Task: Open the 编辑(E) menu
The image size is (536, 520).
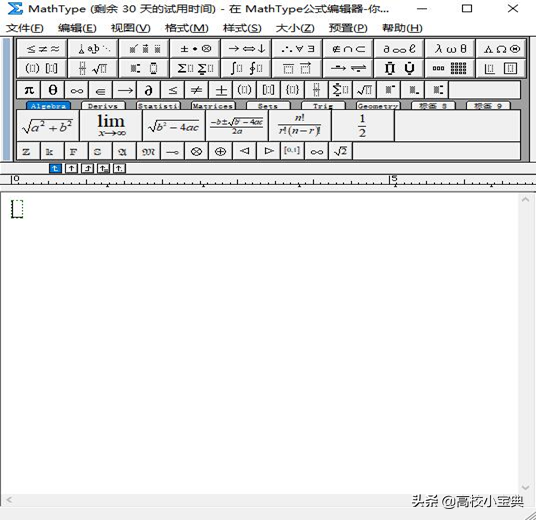Action: [x=77, y=28]
